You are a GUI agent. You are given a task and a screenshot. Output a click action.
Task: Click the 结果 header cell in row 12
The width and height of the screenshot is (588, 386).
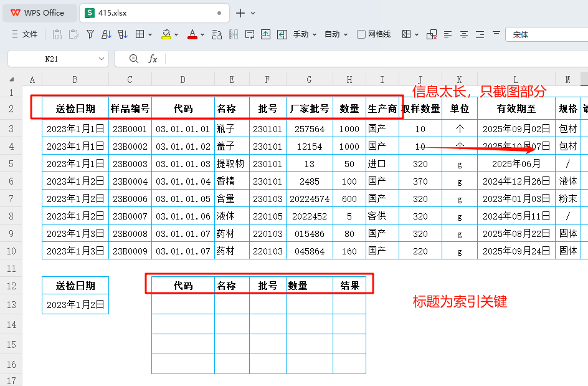349,286
